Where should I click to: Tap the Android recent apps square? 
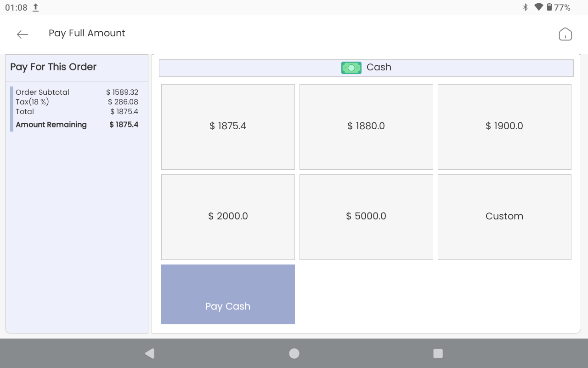click(438, 353)
